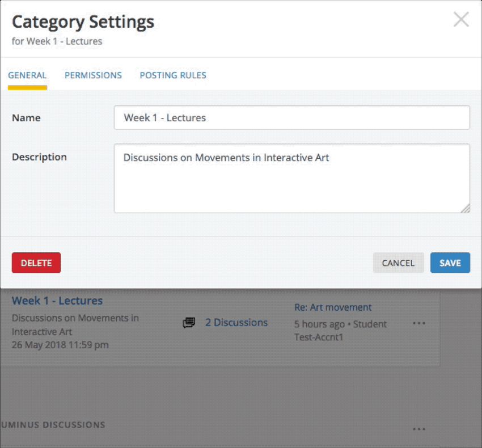Open the Week 1 - Lectures row options menu

pos(419,323)
